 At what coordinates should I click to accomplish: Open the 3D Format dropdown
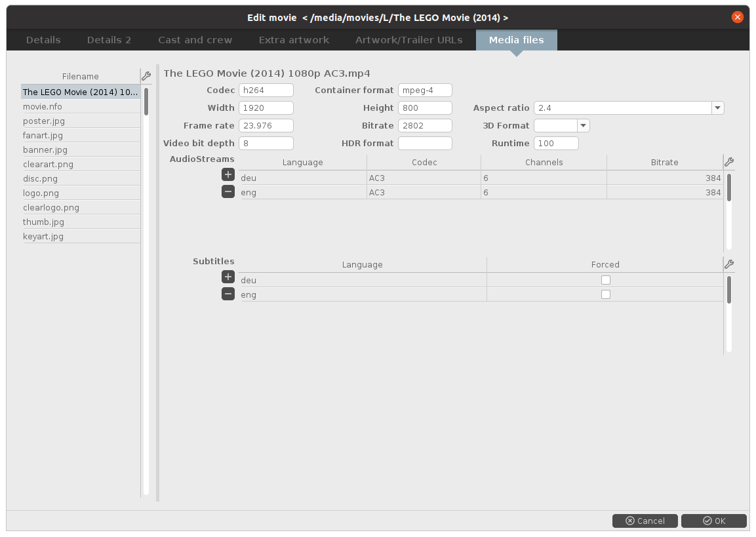(x=583, y=125)
